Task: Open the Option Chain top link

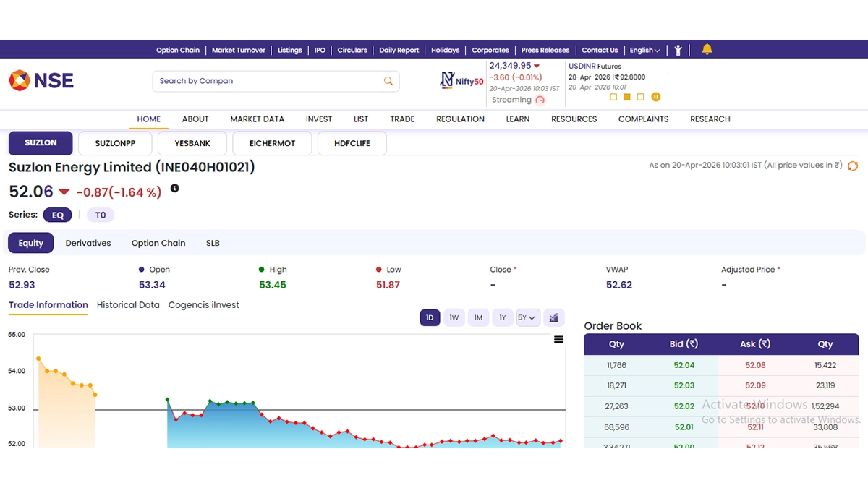Action: [178, 50]
